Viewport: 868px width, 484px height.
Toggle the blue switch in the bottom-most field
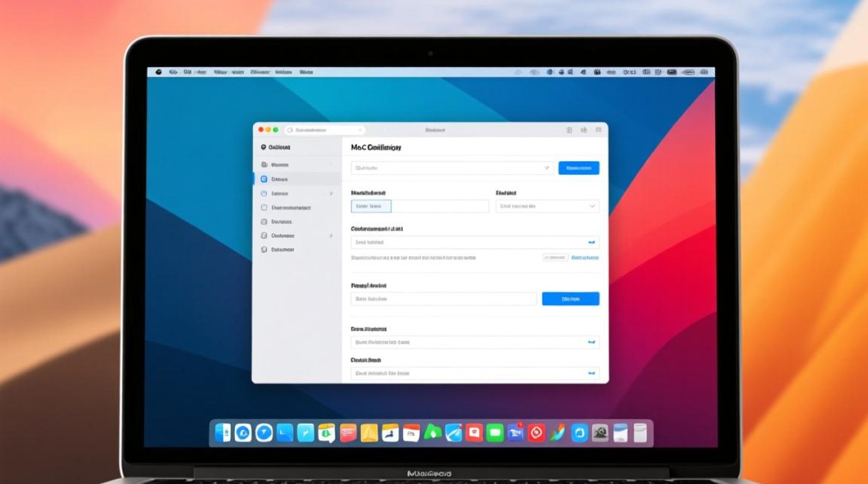[591, 373]
